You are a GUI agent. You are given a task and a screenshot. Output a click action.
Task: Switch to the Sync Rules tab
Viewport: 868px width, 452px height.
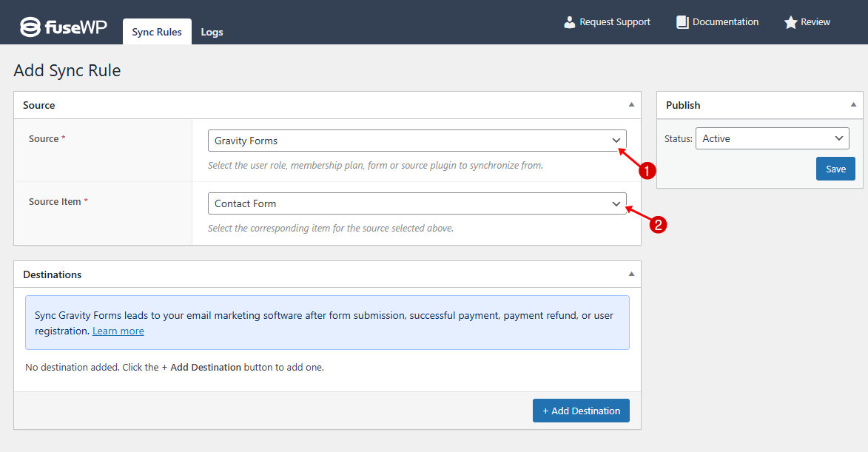pyautogui.click(x=157, y=32)
